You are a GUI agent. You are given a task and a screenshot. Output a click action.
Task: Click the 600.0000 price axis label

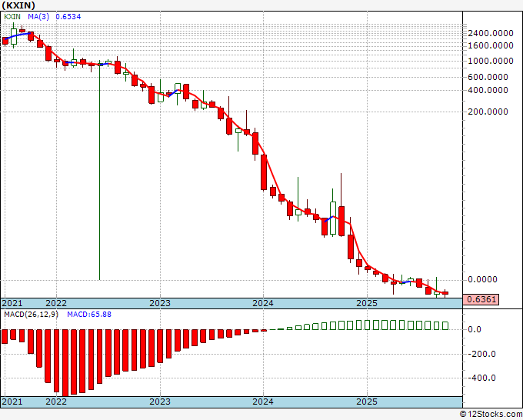(488, 77)
